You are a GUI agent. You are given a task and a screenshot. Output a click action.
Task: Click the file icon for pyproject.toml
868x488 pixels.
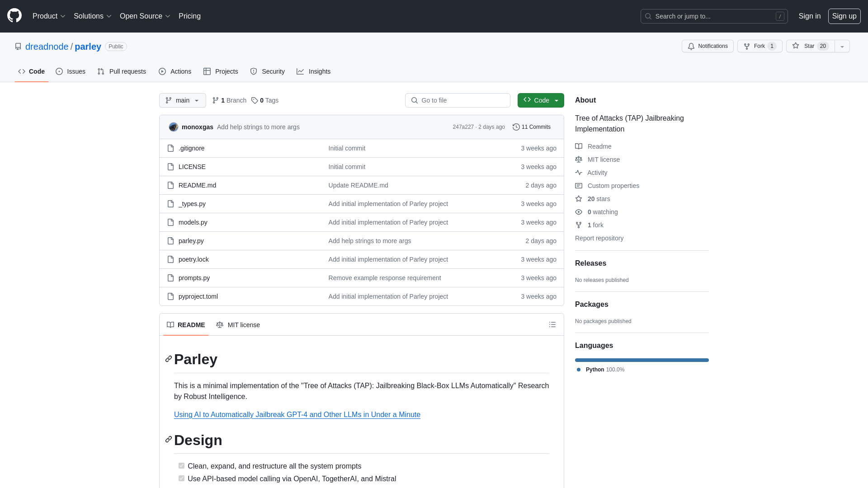[x=170, y=296]
